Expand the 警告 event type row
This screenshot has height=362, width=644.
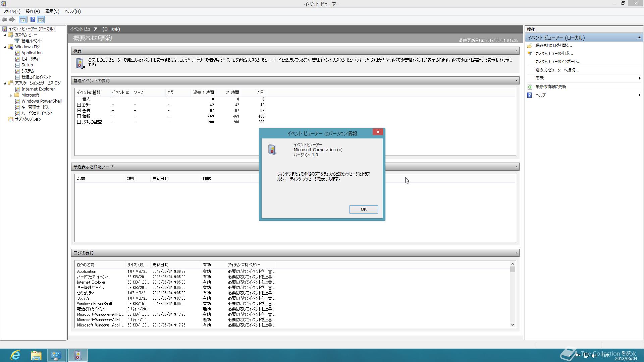coord(79,111)
